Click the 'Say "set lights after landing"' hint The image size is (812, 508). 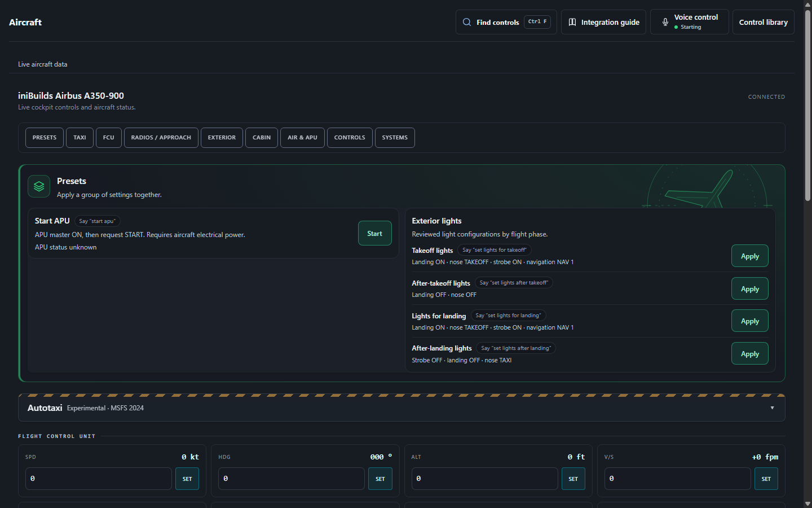[516, 348]
